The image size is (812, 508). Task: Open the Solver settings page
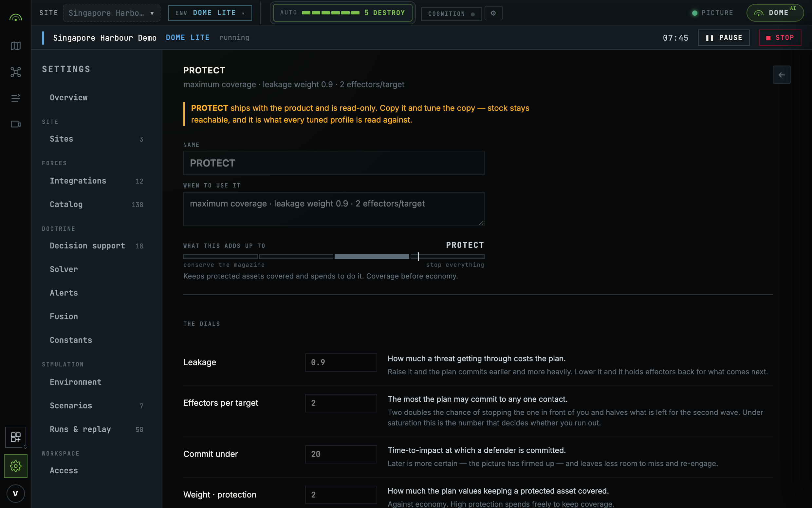tap(96, 269)
